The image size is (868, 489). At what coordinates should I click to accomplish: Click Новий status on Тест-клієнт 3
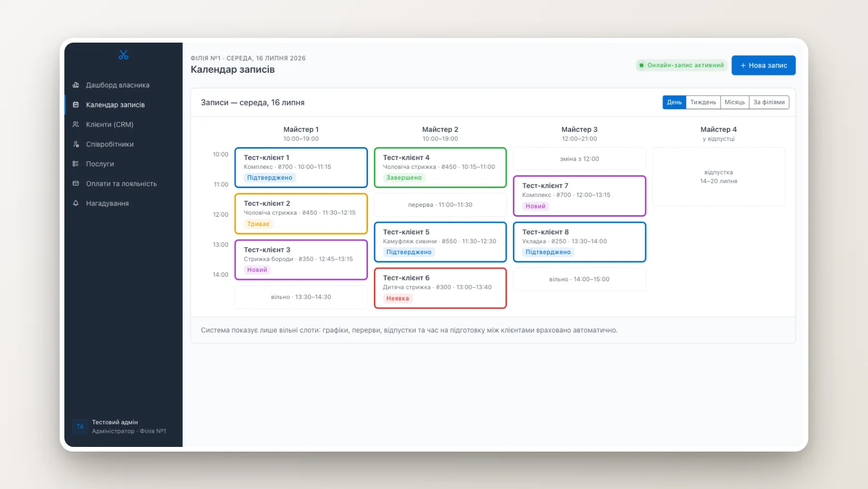point(257,270)
